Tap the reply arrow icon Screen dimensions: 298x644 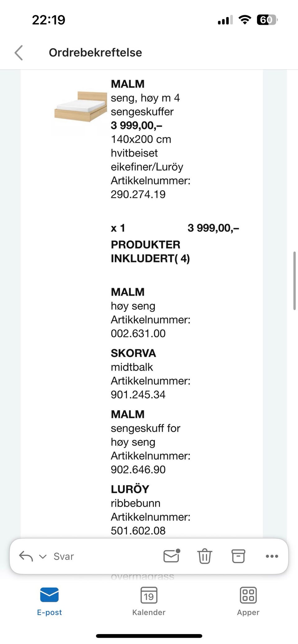pos(26,556)
